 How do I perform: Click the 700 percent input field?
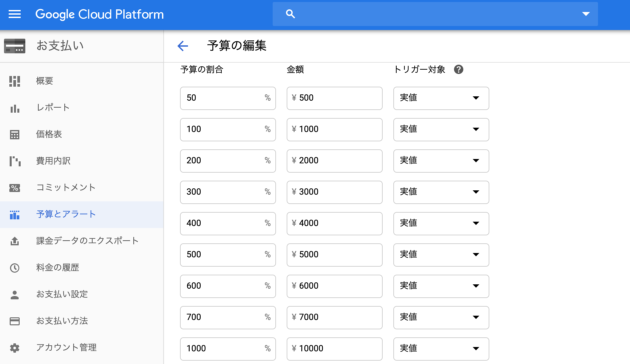coord(228,318)
